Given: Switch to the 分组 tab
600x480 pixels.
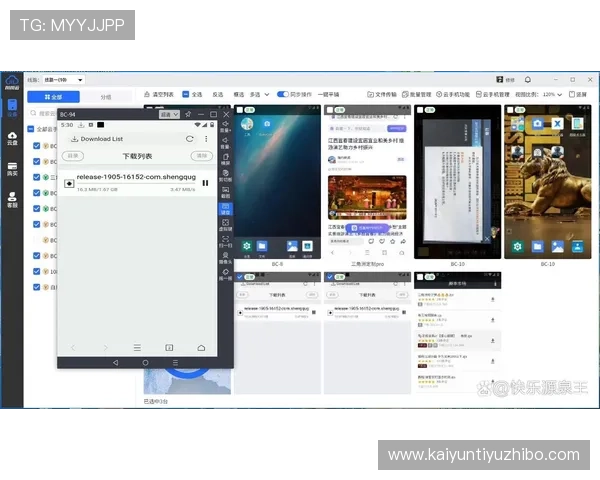Looking at the screenshot, I should 106,97.
